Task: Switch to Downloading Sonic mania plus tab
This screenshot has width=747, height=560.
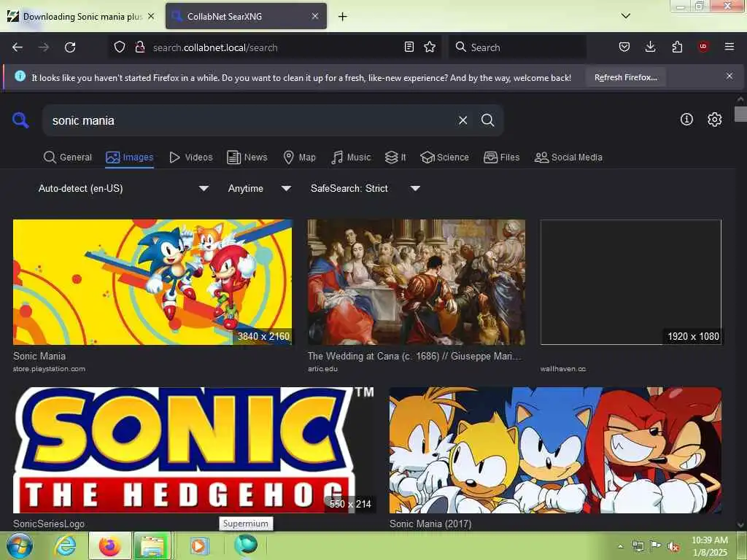Action: [82, 17]
